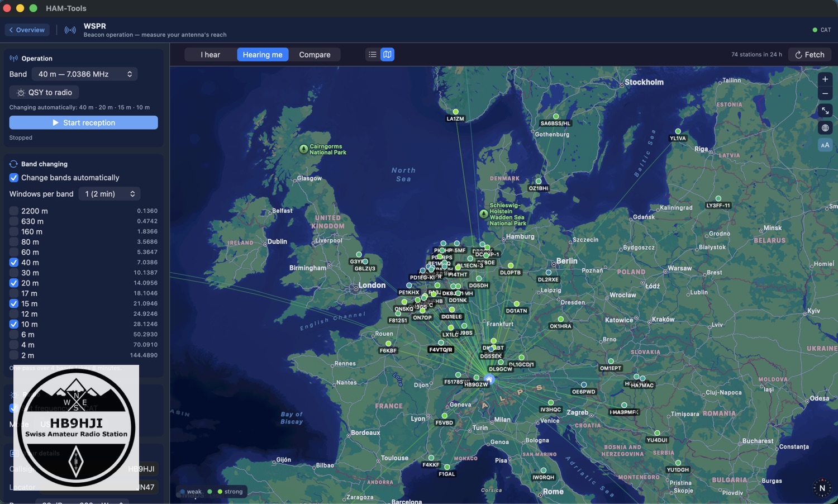This screenshot has height=504, width=838.
Task: Click the Cairngorms National Park marker
Action: tap(303, 149)
